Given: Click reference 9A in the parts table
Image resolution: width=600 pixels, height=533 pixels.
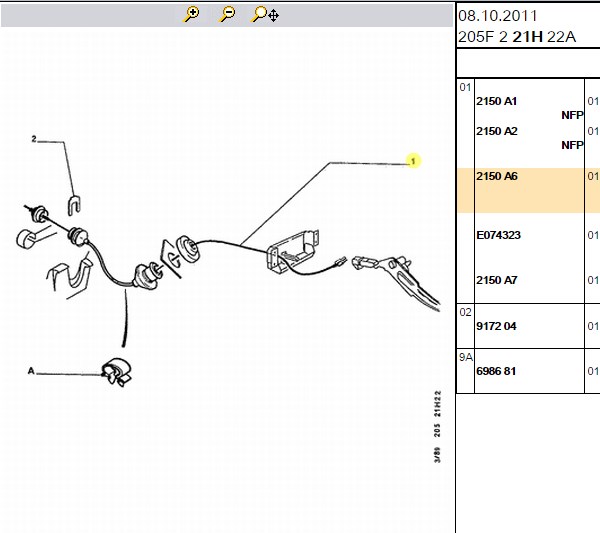Looking at the screenshot, I should tap(466, 357).
